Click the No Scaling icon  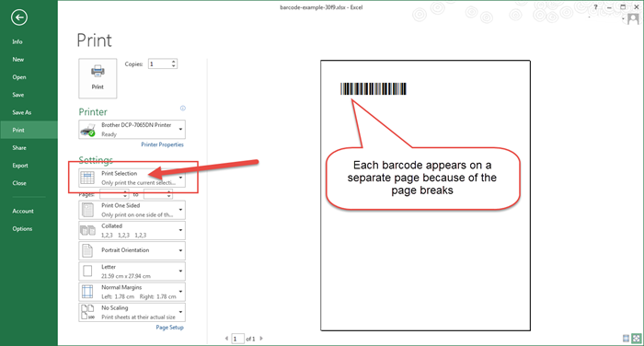click(x=87, y=312)
